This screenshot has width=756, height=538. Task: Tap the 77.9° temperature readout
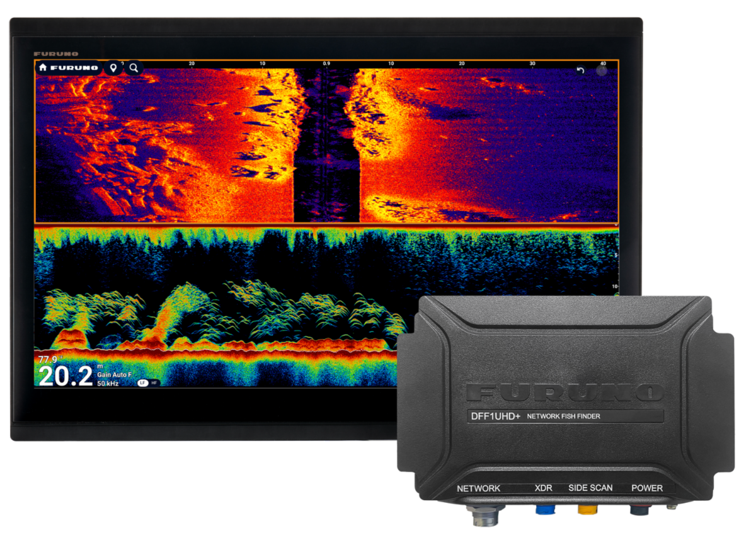coord(49,360)
